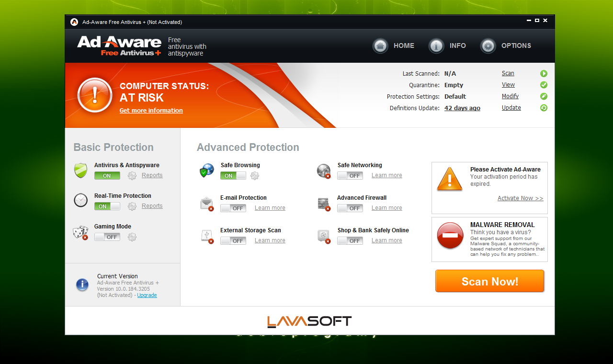
Task: Click the green Quarantine checkmark icon
Action: (x=544, y=85)
